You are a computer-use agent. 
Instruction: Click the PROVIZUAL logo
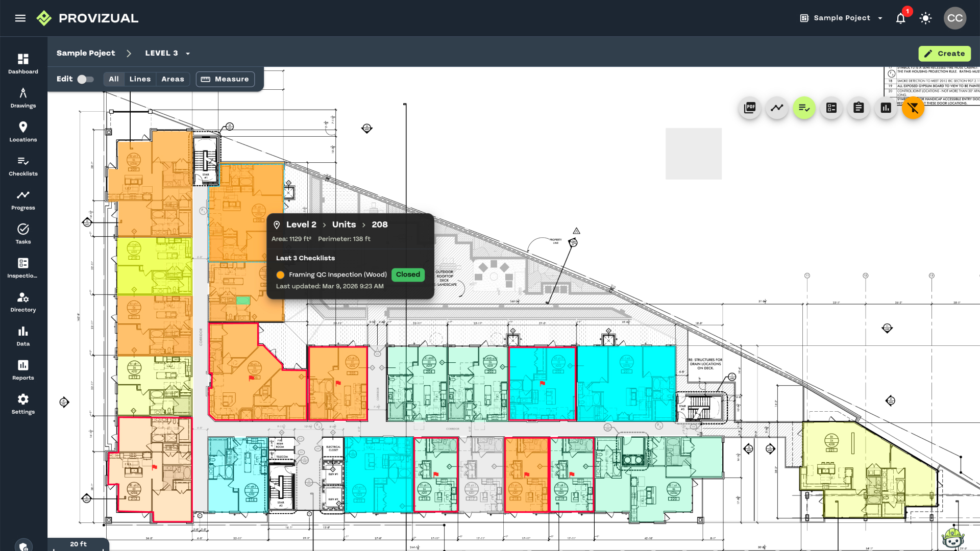click(x=87, y=18)
